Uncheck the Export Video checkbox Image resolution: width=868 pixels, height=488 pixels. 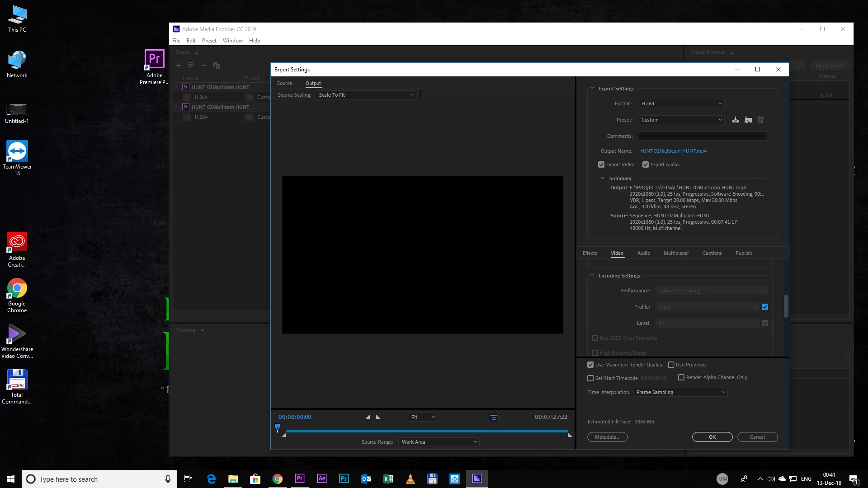[601, 164]
